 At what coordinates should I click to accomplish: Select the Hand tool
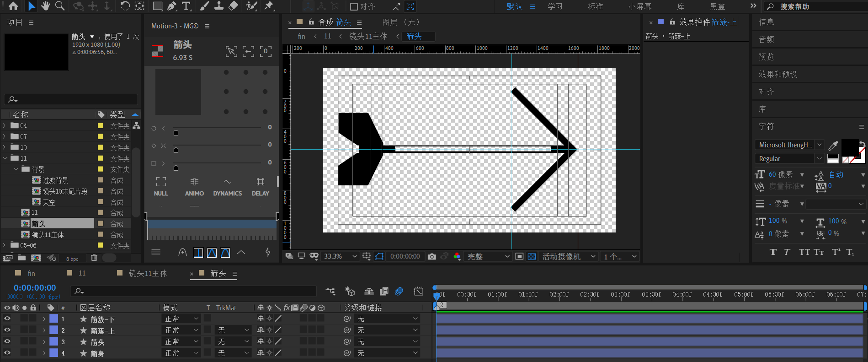point(45,6)
